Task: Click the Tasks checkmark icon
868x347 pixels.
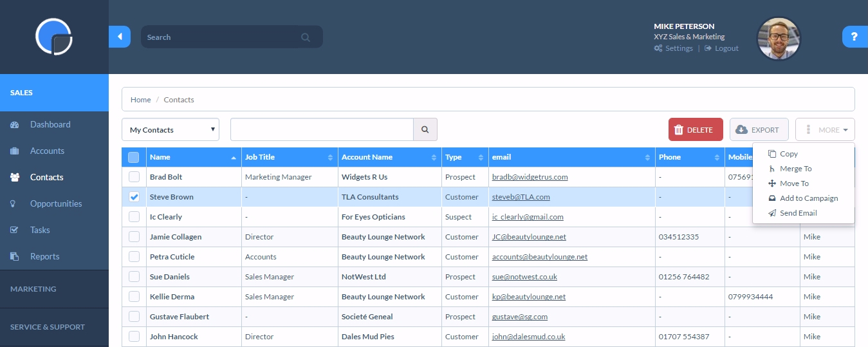Action: pos(15,230)
